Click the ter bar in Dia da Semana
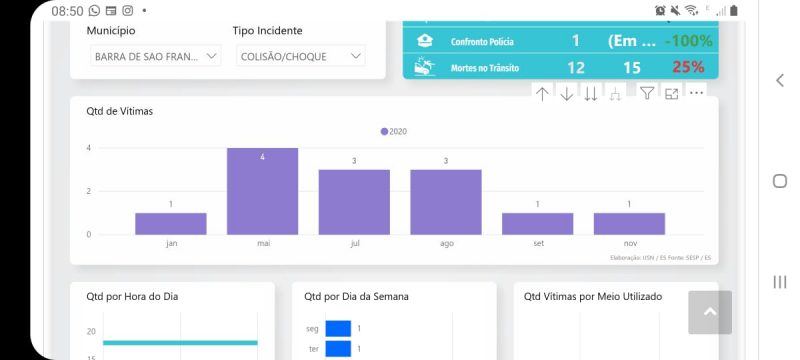This screenshot has height=360, width=800. point(338,349)
